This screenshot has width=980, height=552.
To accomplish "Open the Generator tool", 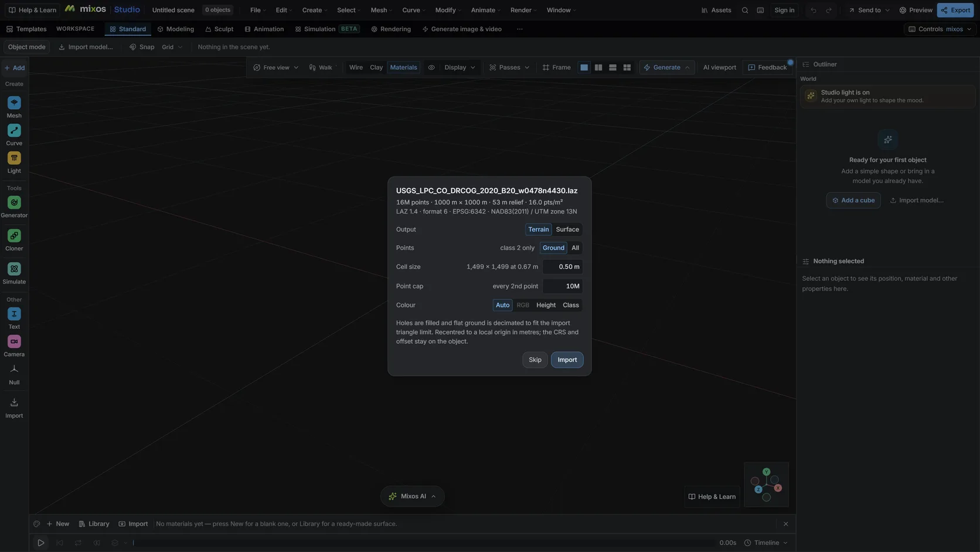I will pyautogui.click(x=14, y=206).
